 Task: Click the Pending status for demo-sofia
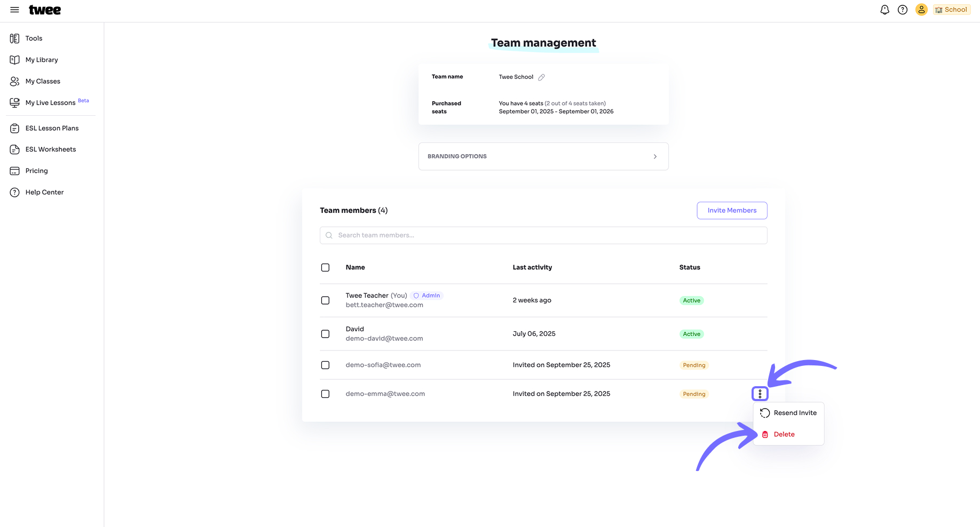tap(694, 365)
